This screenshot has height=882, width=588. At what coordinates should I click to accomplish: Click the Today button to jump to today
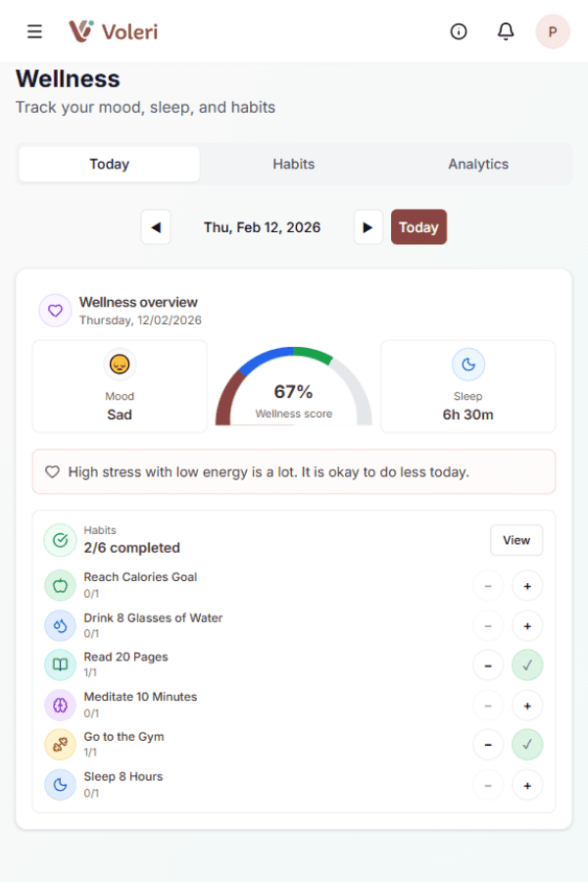tap(418, 226)
